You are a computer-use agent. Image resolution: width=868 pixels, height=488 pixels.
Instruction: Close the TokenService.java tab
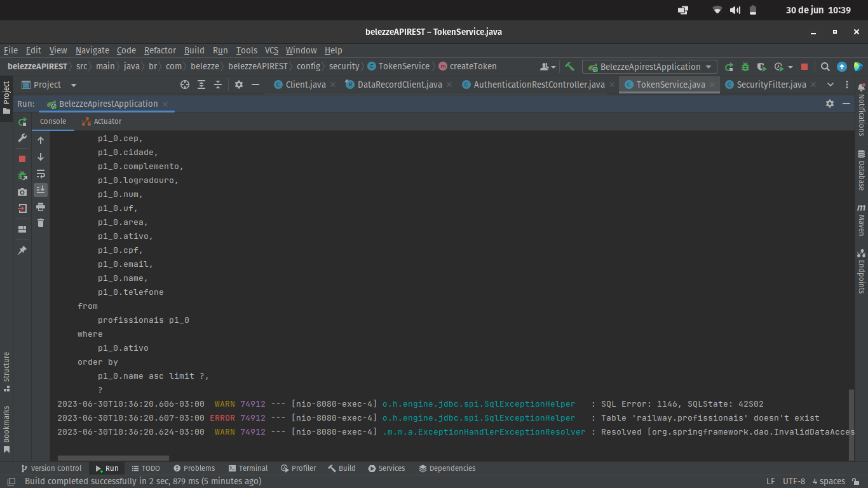pos(713,85)
